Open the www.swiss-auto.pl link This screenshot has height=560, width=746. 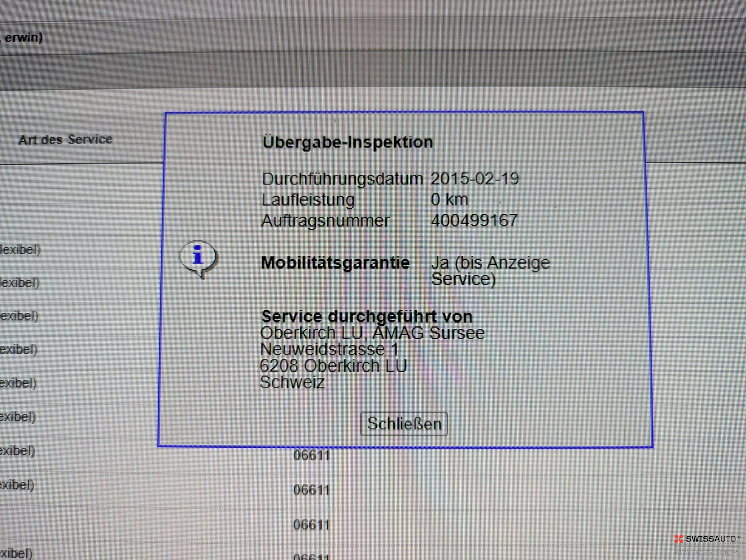click(x=707, y=552)
